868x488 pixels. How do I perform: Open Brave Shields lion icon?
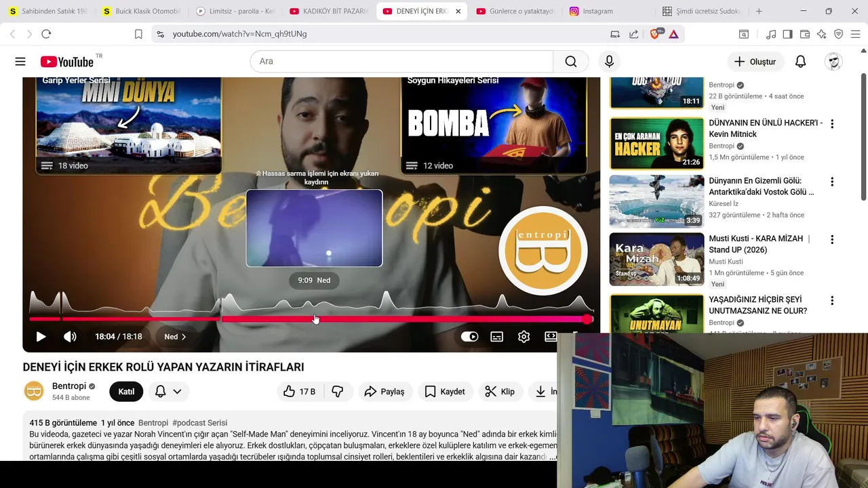pyautogui.click(x=655, y=34)
